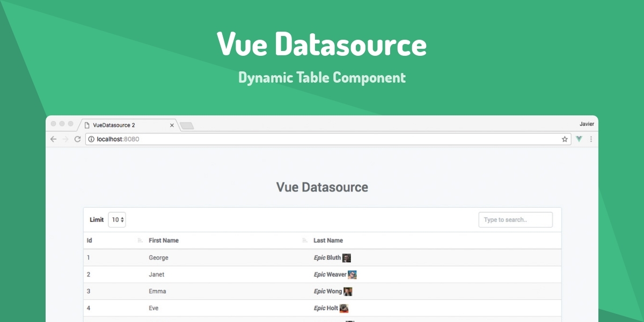
Task: Click the Last Name column header
Action: [x=328, y=240]
